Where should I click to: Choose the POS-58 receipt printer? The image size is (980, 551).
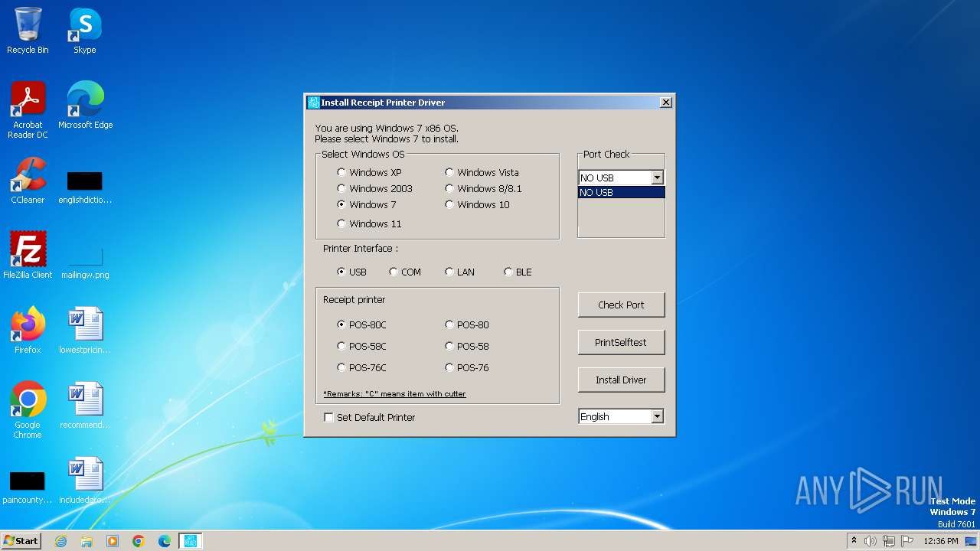(x=468, y=346)
